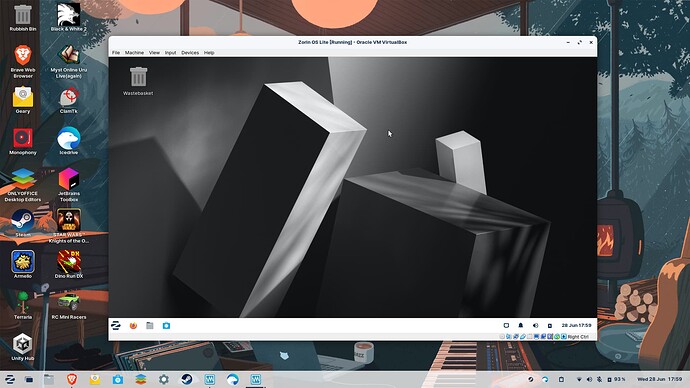
Task: Open the Machine menu in VirtualBox
Action: coord(134,52)
